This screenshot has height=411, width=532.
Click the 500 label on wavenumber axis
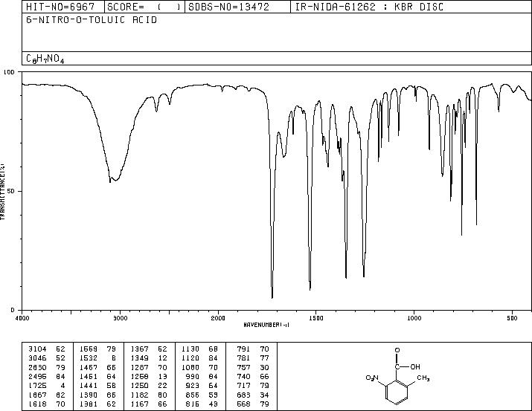click(x=512, y=318)
